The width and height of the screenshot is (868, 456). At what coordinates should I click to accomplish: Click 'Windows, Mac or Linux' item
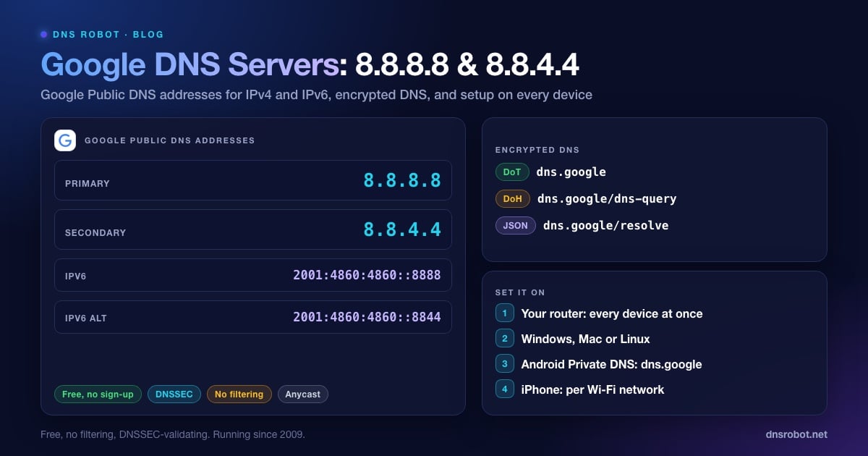[x=586, y=339]
